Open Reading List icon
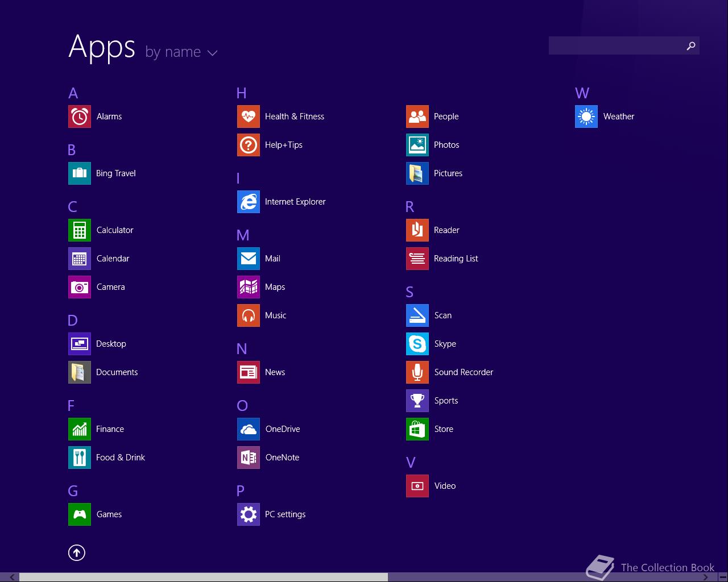Image resolution: width=728 pixels, height=582 pixels. 417,259
